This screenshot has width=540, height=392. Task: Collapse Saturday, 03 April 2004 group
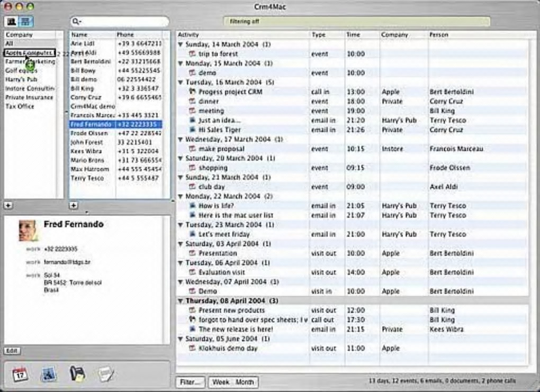[x=181, y=244]
